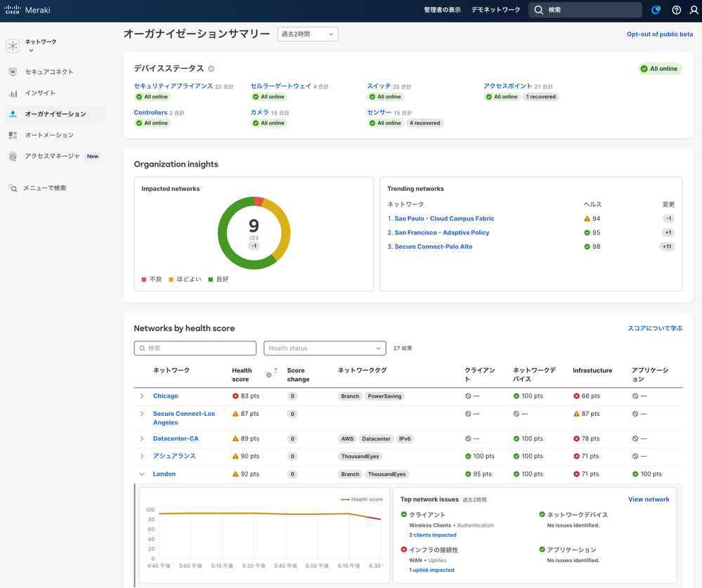This screenshot has height=588, width=702.
Task: Open the Health status filter dropdown
Action: tap(324, 348)
